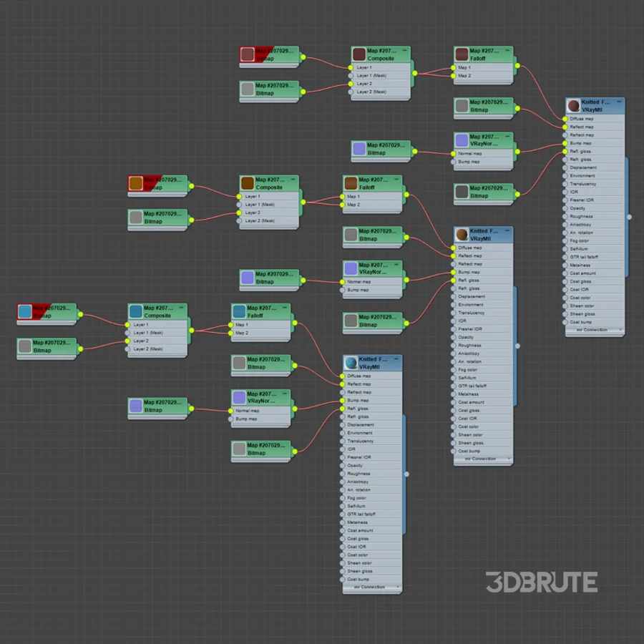Click the orange Falloff node's preview thumbnail
Screen dimensions: 644x644
coord(351,183)
